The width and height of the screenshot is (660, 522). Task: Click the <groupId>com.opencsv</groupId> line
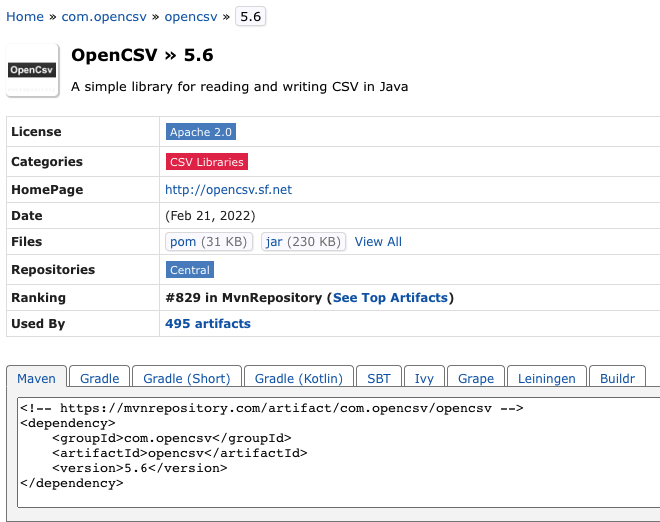172,438
